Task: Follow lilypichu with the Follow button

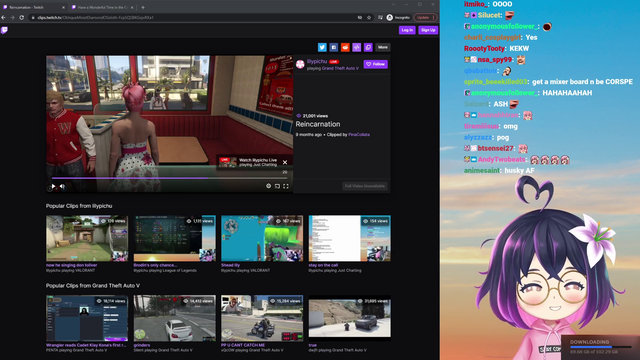Action: 376,64
